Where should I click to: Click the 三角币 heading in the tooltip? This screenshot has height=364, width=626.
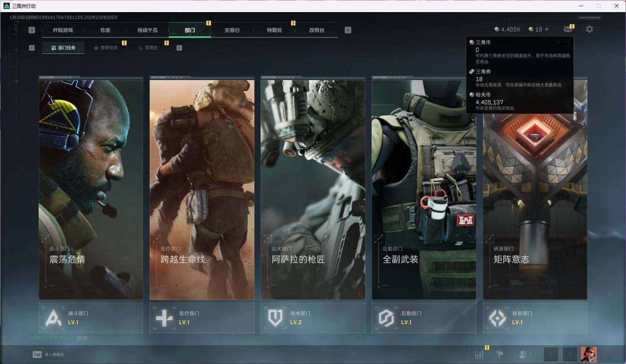point(483,42)
